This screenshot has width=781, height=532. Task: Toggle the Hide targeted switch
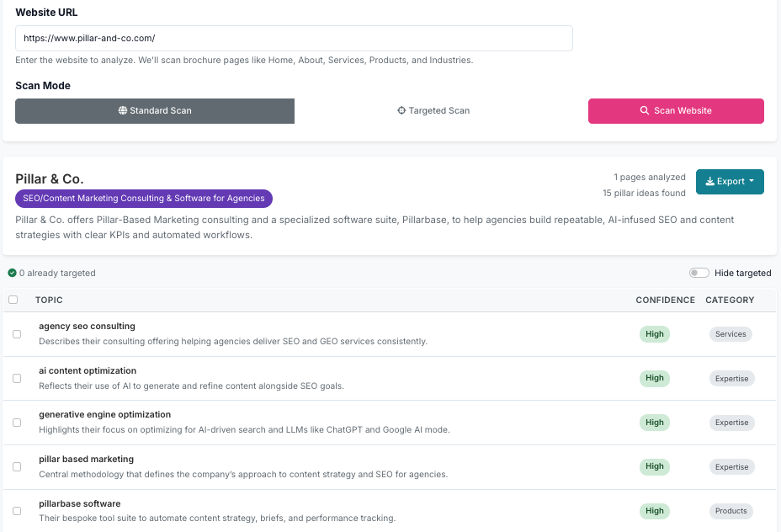pyautogui.click(x=699, y=273)
